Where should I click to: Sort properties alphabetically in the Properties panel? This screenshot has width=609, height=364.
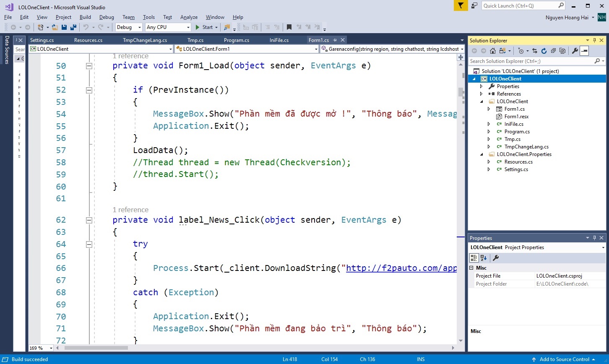pyautogui.click(x=483, y=258)
